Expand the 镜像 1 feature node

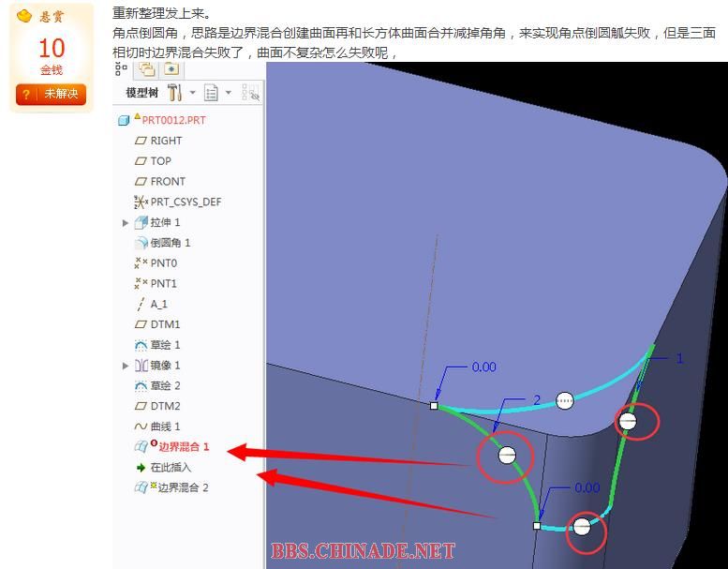pyautogui.click(x=126, y=366)
